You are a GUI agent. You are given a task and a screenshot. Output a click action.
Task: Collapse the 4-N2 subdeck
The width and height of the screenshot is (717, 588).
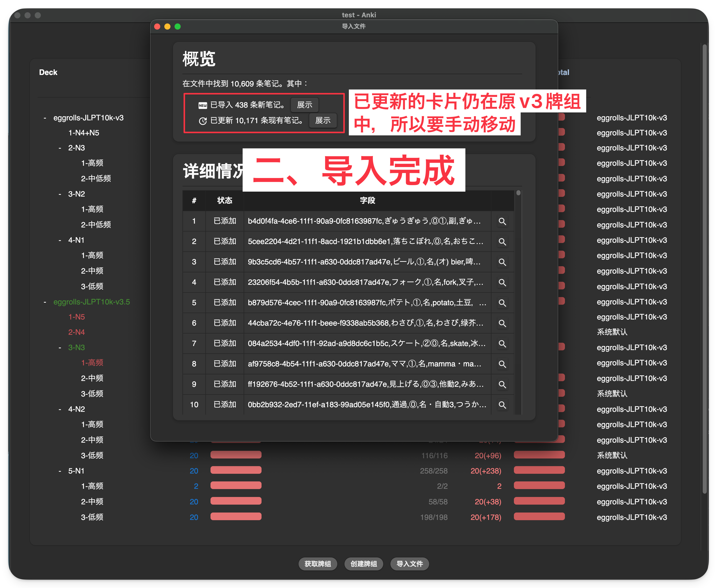(x=60, y=409)
